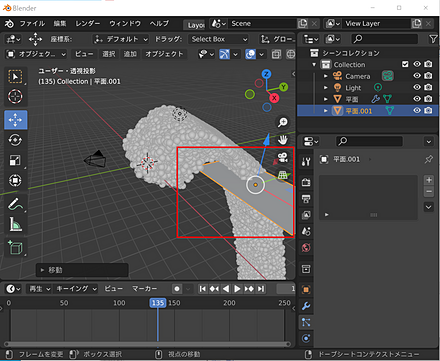Expand the Light tree item
This screenshot has height=361, width=440.
click(326, 87)
